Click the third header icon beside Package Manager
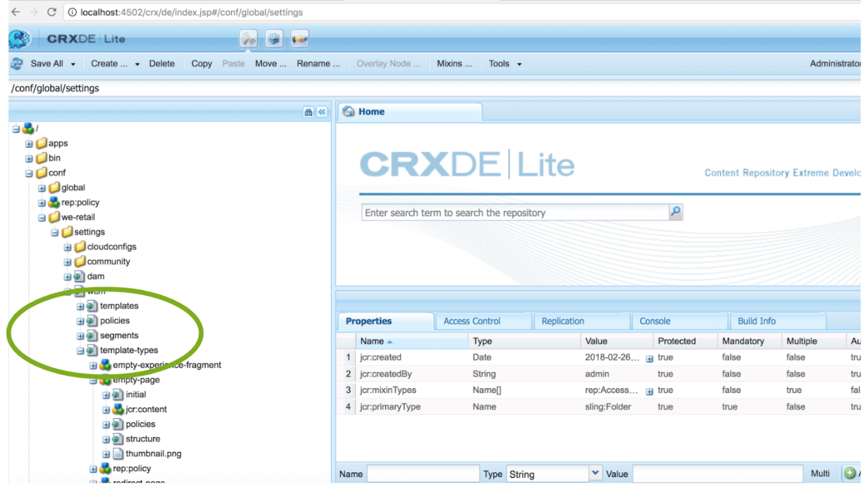The image size is (868, 492). click(300, 39)
